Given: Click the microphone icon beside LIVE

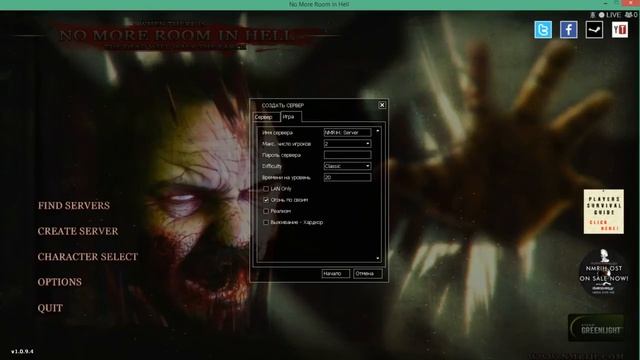Looking at the screenshot, I should click(593, 15).
